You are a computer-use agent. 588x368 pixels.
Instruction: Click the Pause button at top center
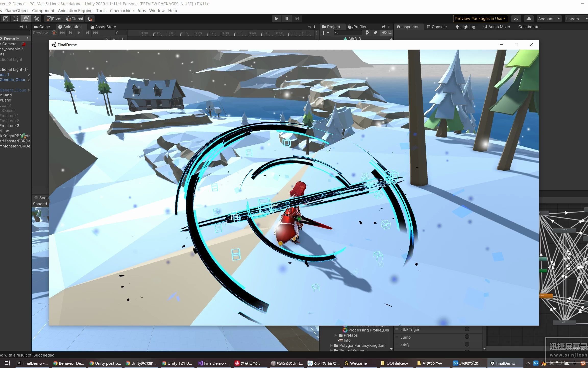point(286,18)
